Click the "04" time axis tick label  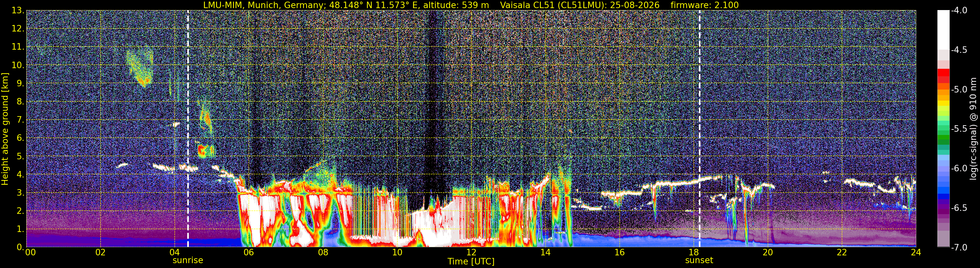(x=175, y=252)
